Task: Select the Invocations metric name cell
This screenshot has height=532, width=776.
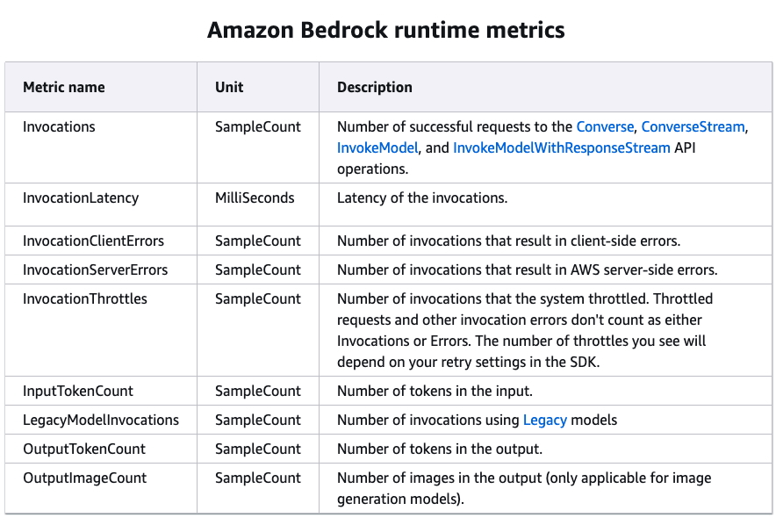Action: click(59, 127)
